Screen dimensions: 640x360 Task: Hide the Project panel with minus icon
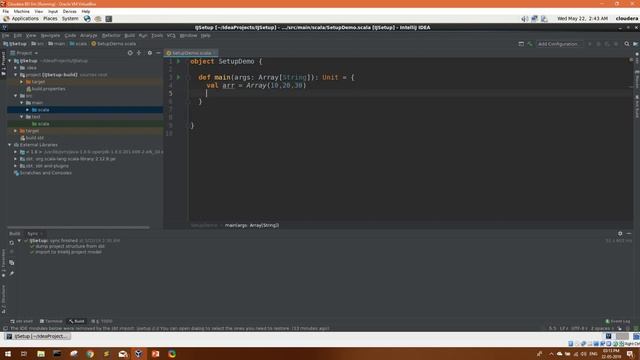[158, 53]
